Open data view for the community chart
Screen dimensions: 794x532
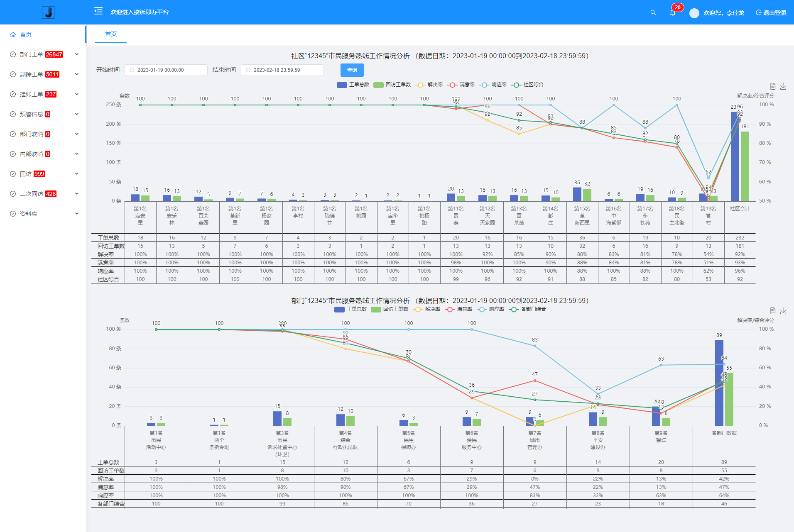[x=773, y=86]
